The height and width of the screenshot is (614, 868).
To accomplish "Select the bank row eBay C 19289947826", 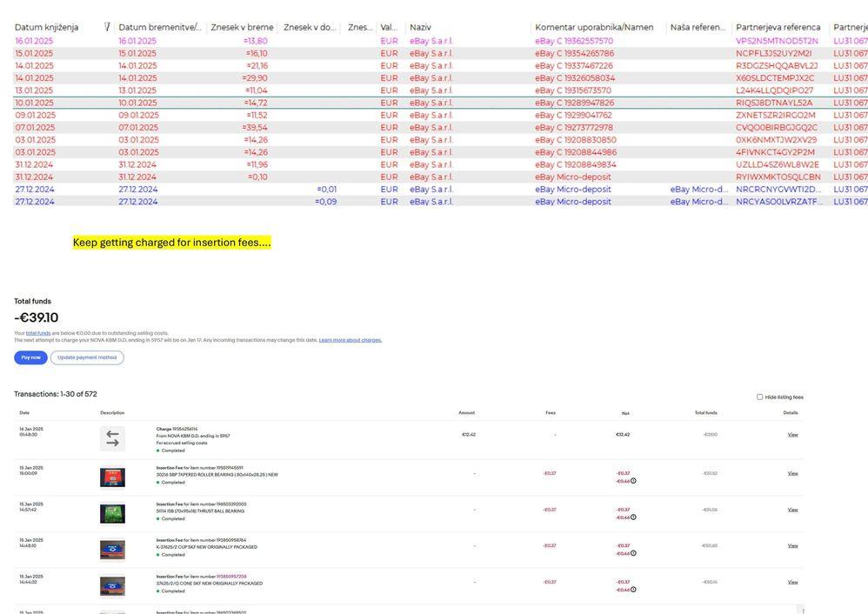I will tap(440, 103).
